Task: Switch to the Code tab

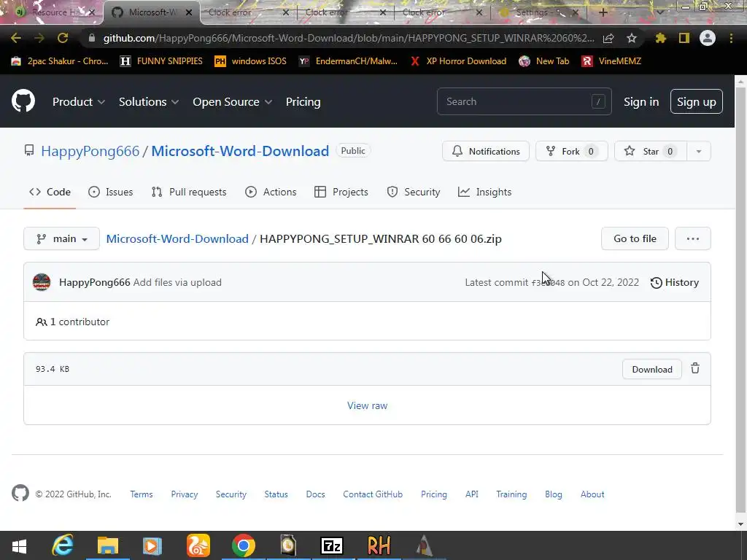Action: 50,192
